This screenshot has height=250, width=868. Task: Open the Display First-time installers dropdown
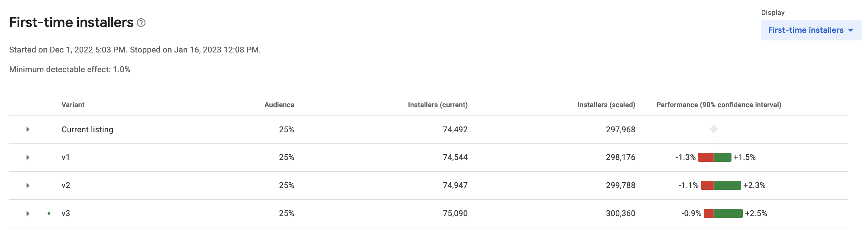point(811,30)
